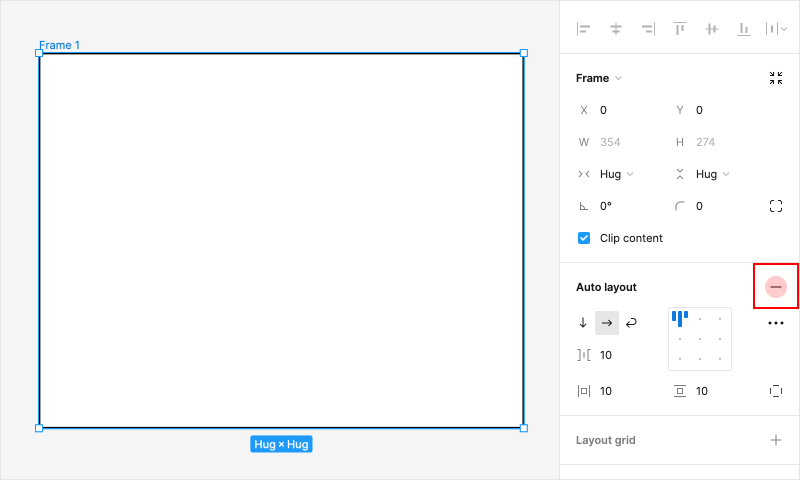
Task: Toggle the Clip content checkbox
Action: coord(584,238)
